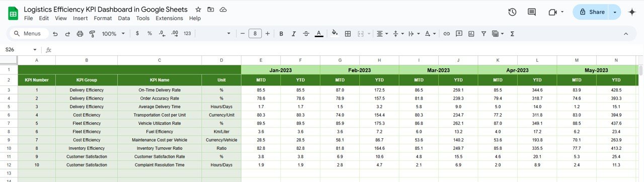The width and height of the screenshot is (644, 182).
Task: Format as currency with dollar icon
Action: click(x=137, y=34)
